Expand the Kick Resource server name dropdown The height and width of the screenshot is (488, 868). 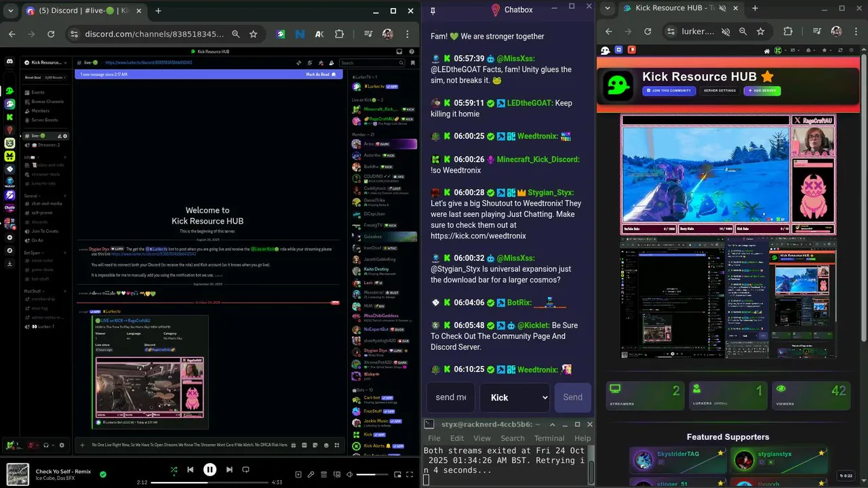click(46, 62)
